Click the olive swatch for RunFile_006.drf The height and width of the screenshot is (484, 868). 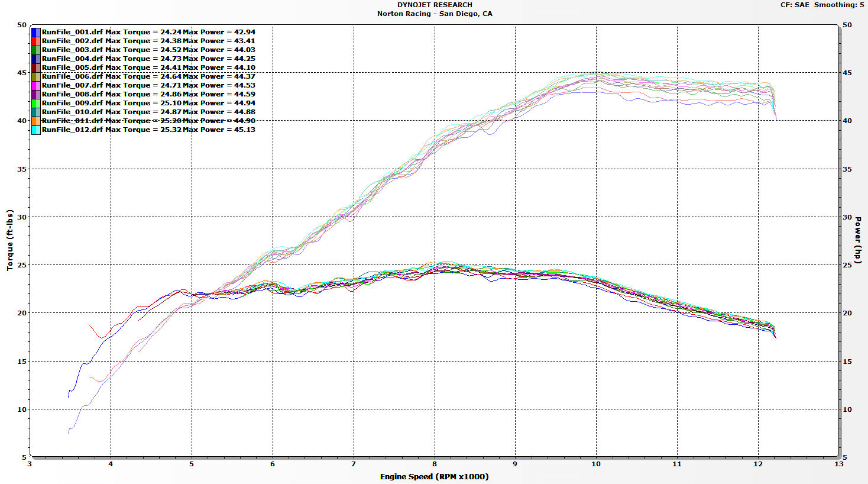point(36,77)
